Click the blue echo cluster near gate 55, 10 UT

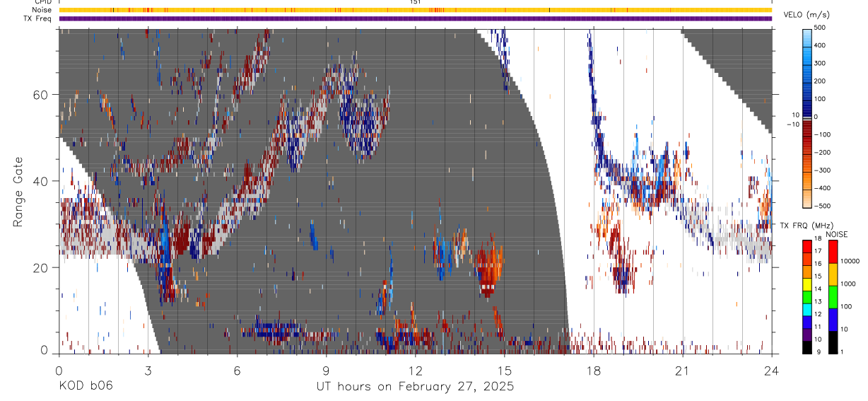coord(363,124)
